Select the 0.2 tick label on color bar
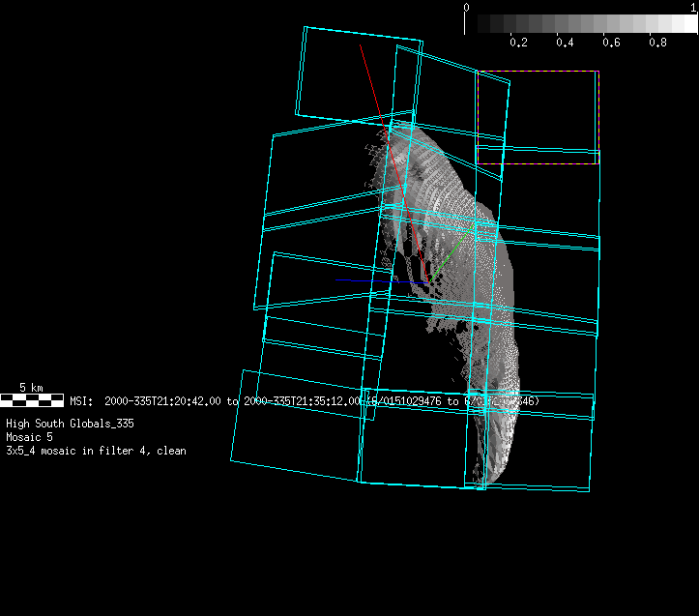 [518, 44]
